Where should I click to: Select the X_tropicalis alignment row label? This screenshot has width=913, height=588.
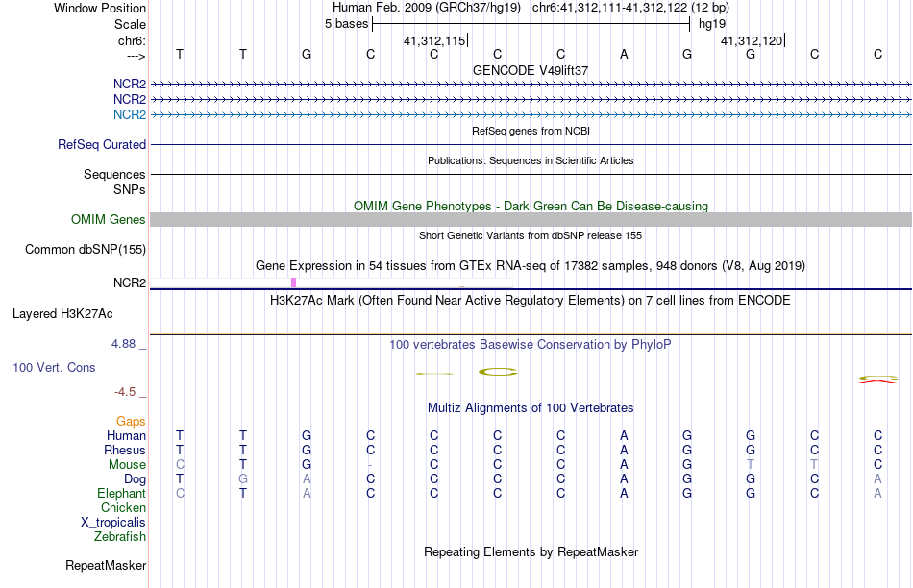[x=113, y=523]
